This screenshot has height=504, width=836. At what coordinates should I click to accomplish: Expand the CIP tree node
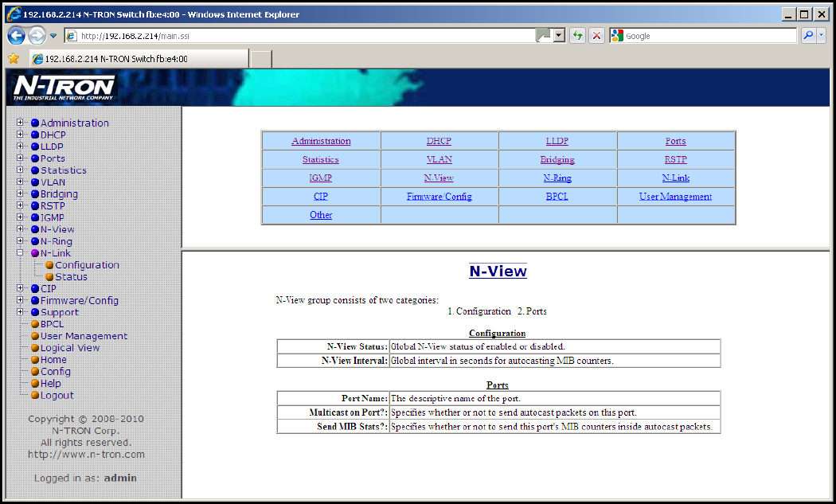[20, 288]
